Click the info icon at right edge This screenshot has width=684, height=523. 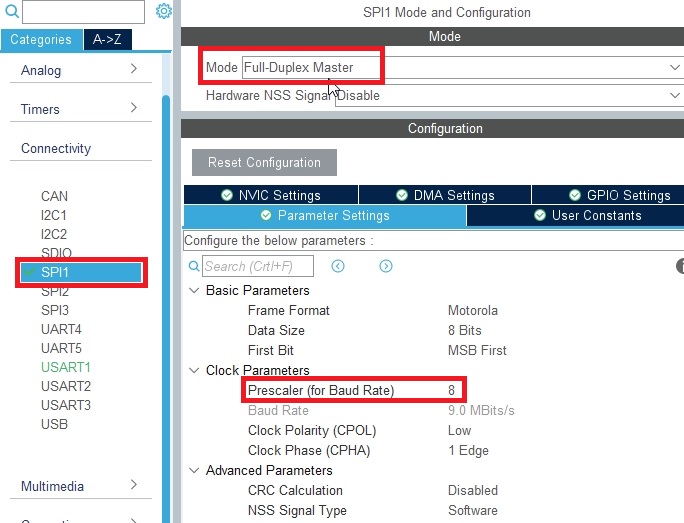click(680, 266)
